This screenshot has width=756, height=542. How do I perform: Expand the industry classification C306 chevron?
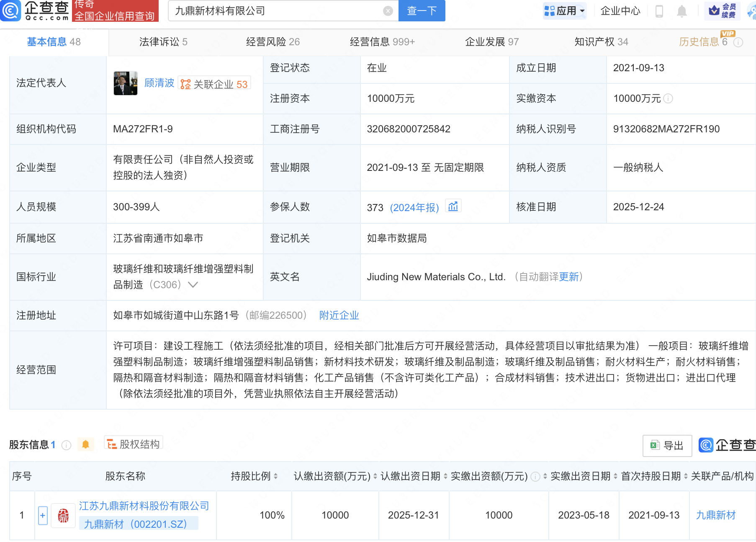coord(193,285)
